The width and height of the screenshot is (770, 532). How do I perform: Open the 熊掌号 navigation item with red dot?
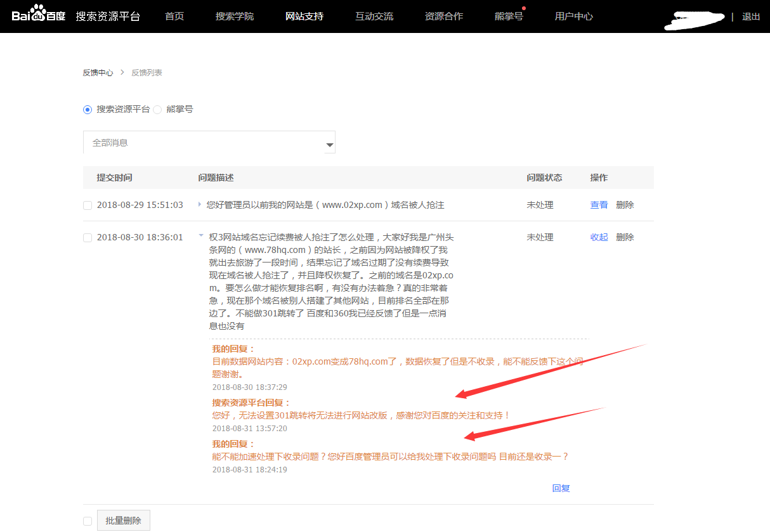[x=509, y=16]
